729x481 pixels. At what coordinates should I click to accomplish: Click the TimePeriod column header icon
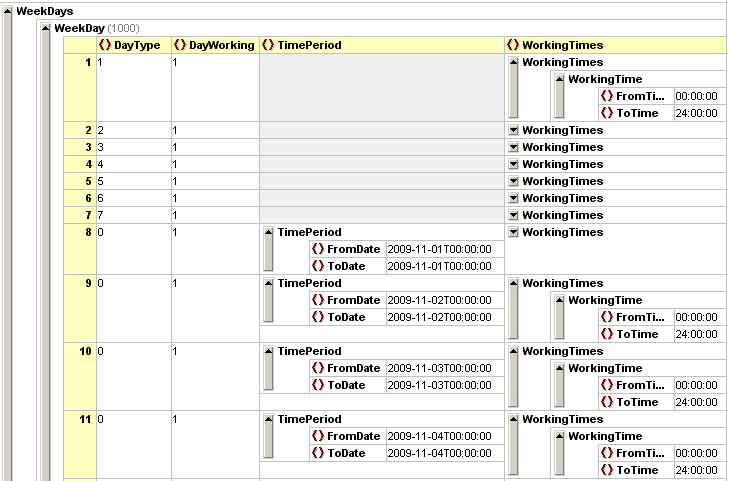click(267, 45)
